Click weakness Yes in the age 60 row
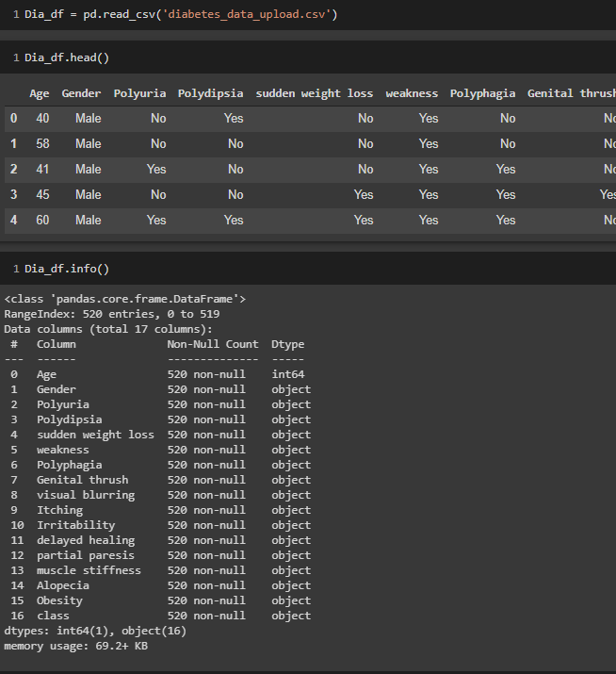616x674 pixels. click(x=429, y=220)
